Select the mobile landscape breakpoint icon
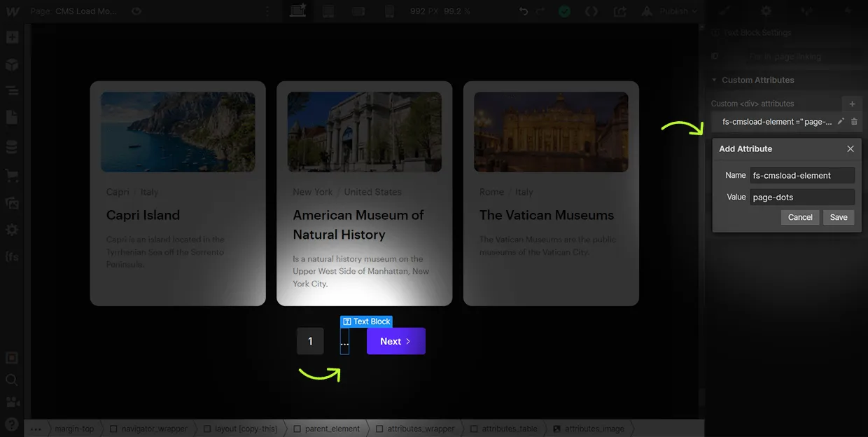Screen dimensions: 868x437 (358, 11)
